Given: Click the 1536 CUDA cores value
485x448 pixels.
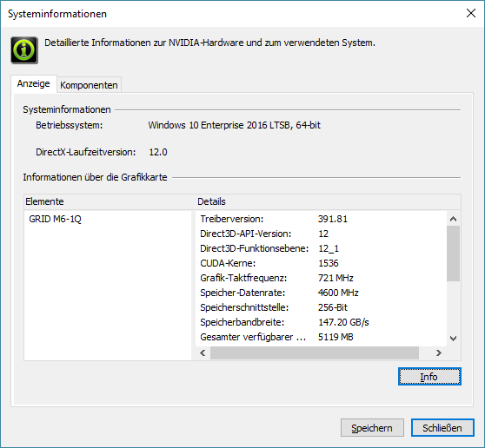Looking at the screenshot, I should click(x=329, y=263).
